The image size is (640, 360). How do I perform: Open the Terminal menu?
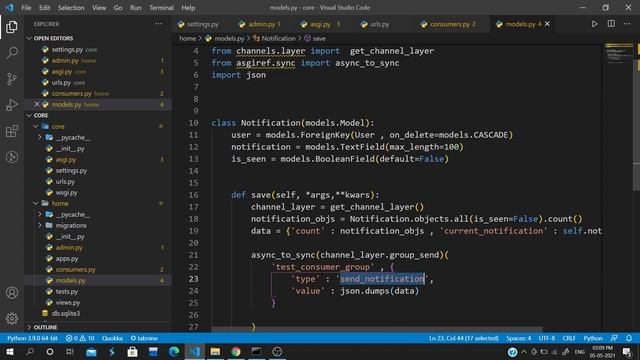(161, 8)
